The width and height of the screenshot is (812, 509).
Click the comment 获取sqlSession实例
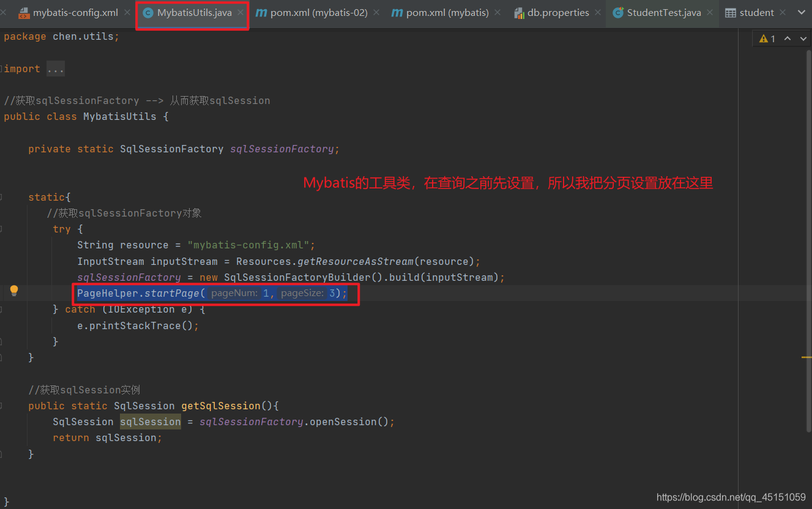84,390
